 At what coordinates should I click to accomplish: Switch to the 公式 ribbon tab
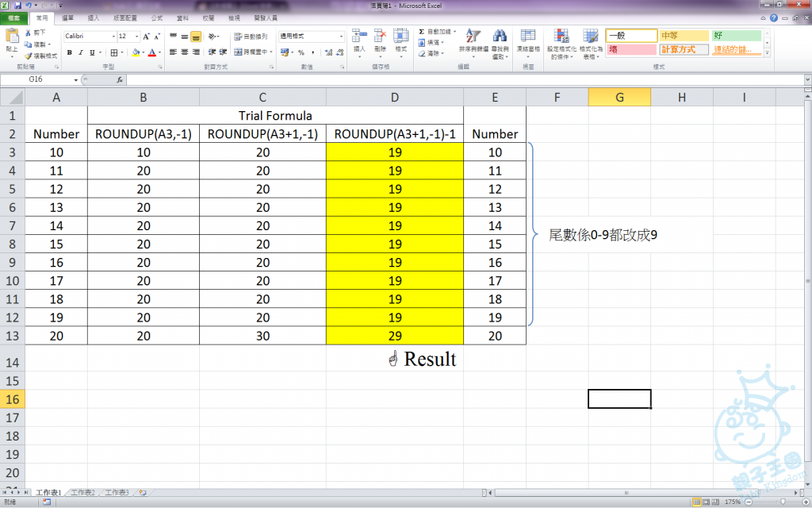pyautogui.click(x=157, y=17)
